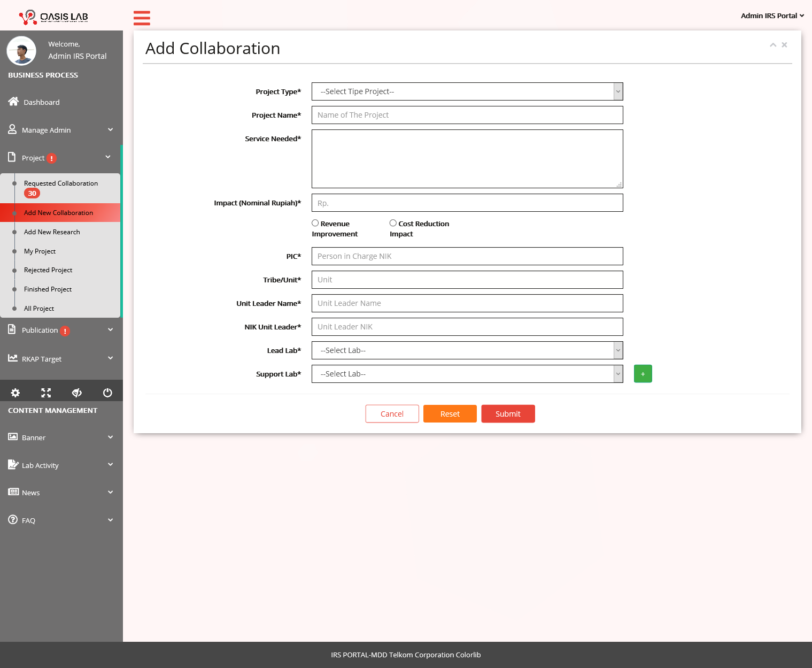Screen dimensions: 812x668
Task: Log out using the power icon
Action: [x=107, y=393]
